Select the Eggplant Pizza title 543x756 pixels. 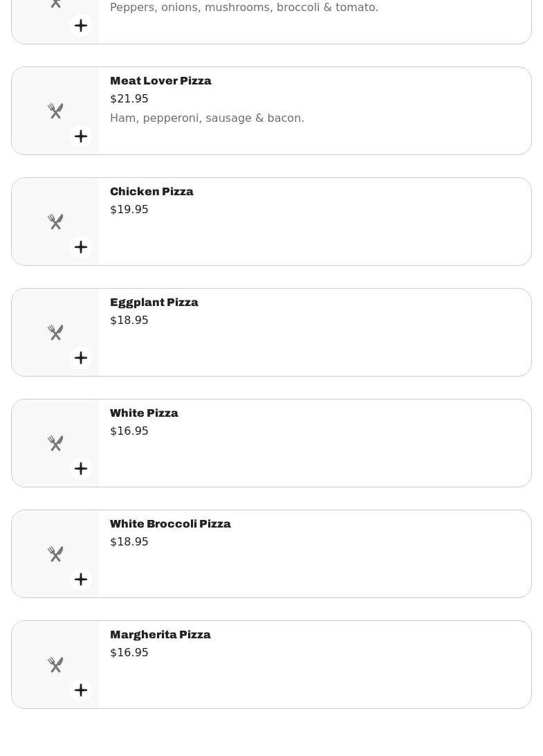tap(154, 303)
